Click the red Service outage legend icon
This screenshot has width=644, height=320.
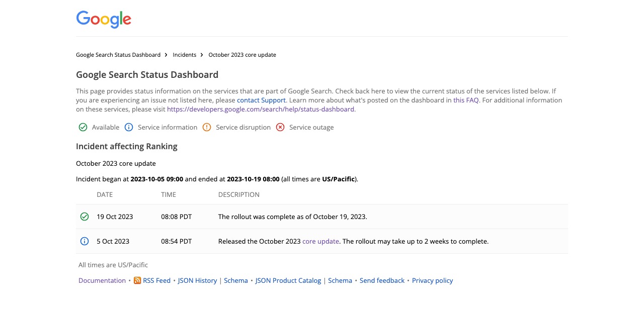(x=280, y=127)
